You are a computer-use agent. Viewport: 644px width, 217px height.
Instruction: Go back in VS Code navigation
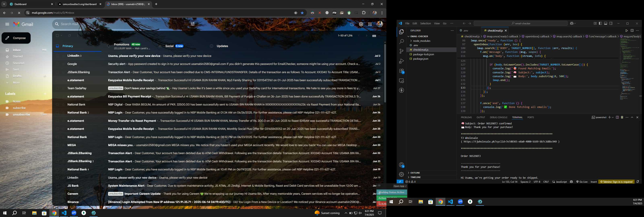point(464,24)
